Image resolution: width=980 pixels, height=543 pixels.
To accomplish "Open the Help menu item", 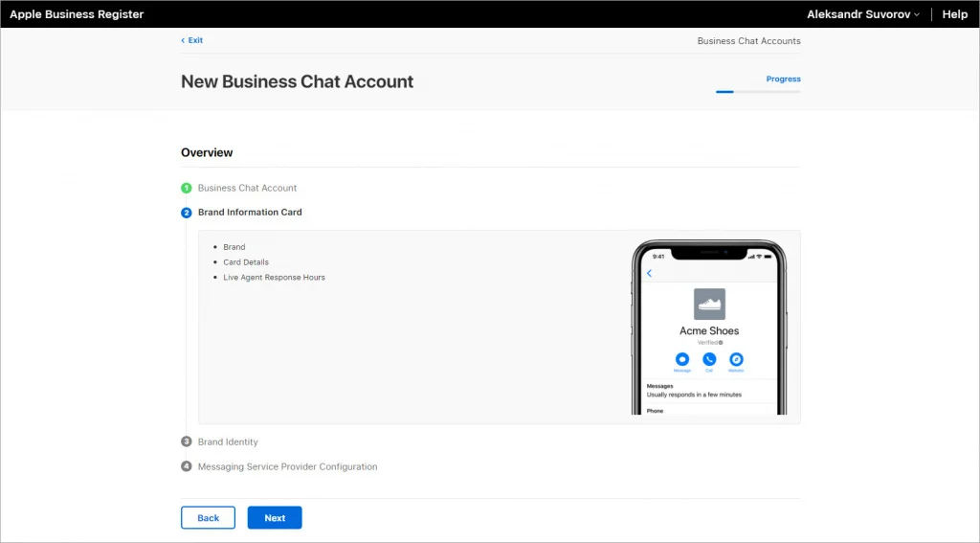I will point(955,14).
